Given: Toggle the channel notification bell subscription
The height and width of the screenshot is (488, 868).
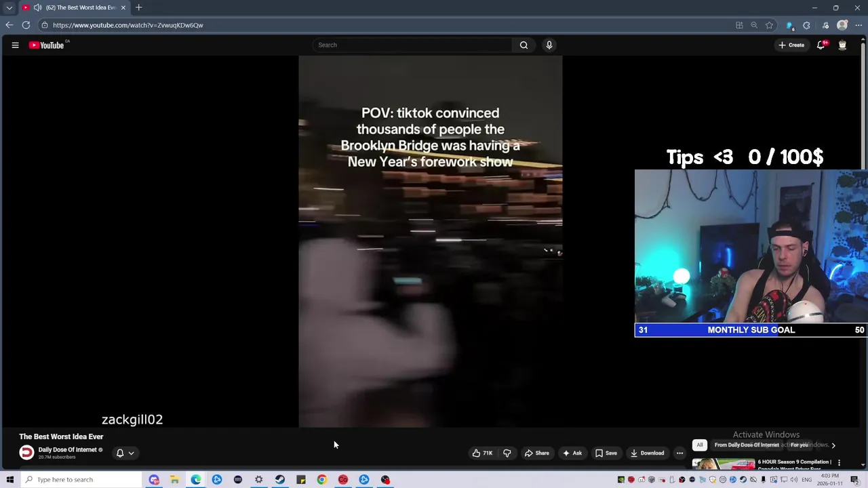Looking at the screenshot, I should [120, 453].
